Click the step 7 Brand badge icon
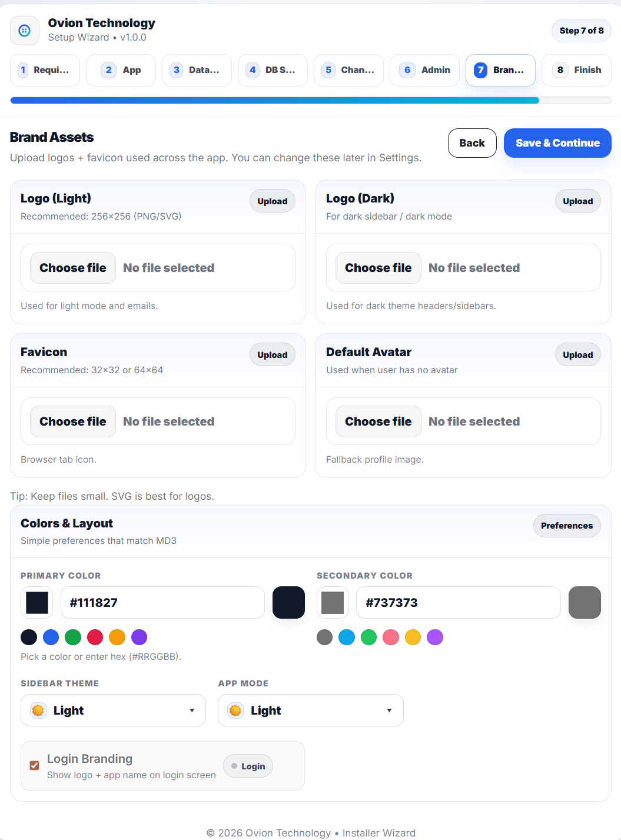Viewport: 621px width, 840px height. (x=480, y=69)
